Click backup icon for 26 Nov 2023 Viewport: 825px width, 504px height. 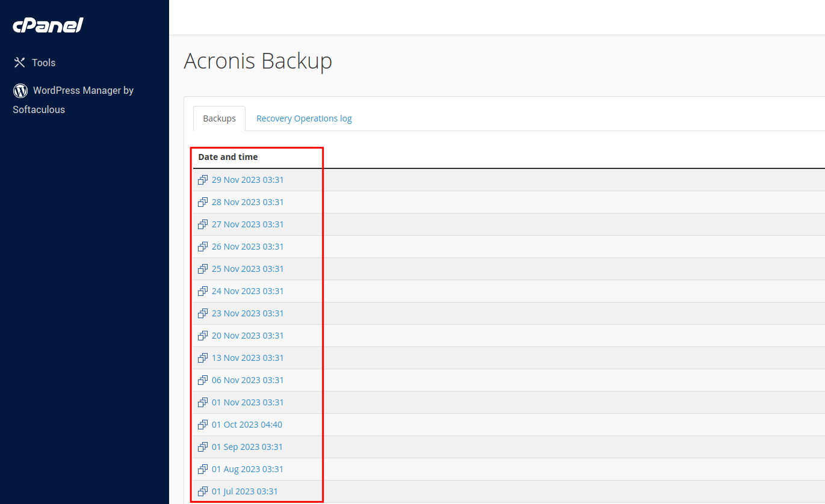[x=203, y=247]
